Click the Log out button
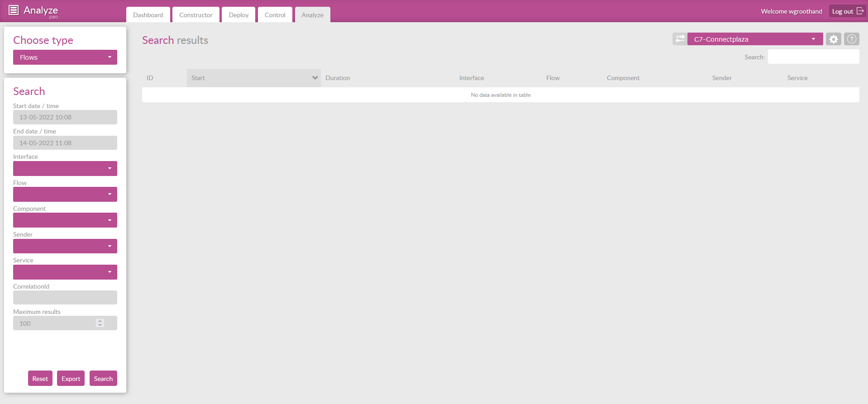Screen dimensions: 868x404 (x=847, y=11)
